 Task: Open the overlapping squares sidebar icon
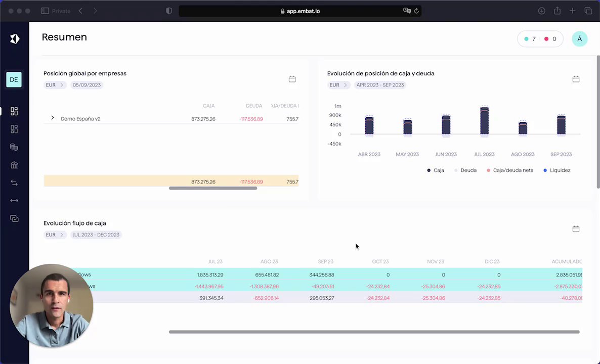click(14, 219)
